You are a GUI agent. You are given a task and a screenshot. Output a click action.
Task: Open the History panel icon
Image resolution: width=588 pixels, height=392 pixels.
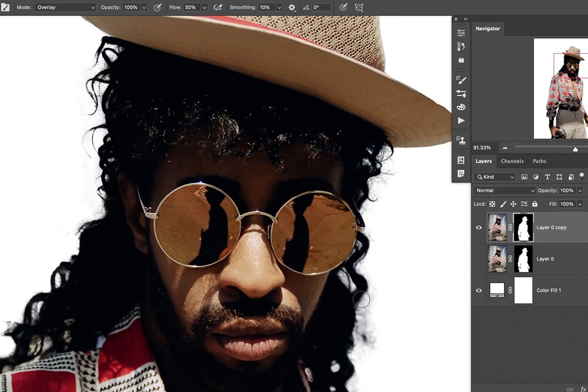click(461, 47)
